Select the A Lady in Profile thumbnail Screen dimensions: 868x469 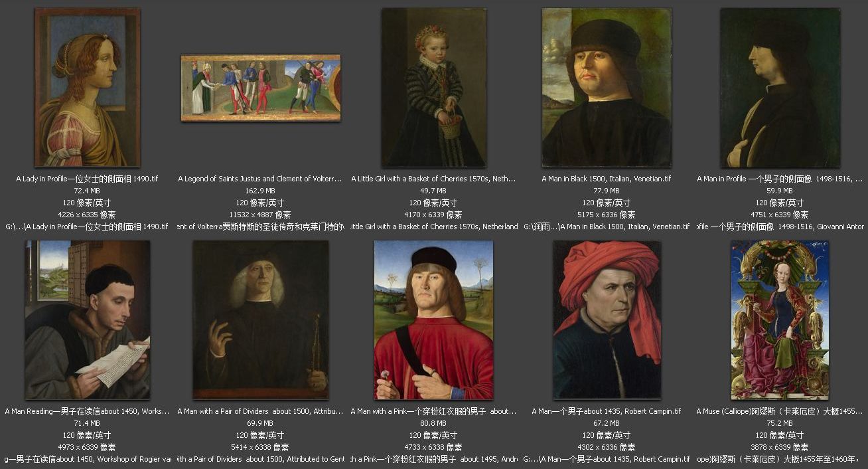tap(87, 87)
